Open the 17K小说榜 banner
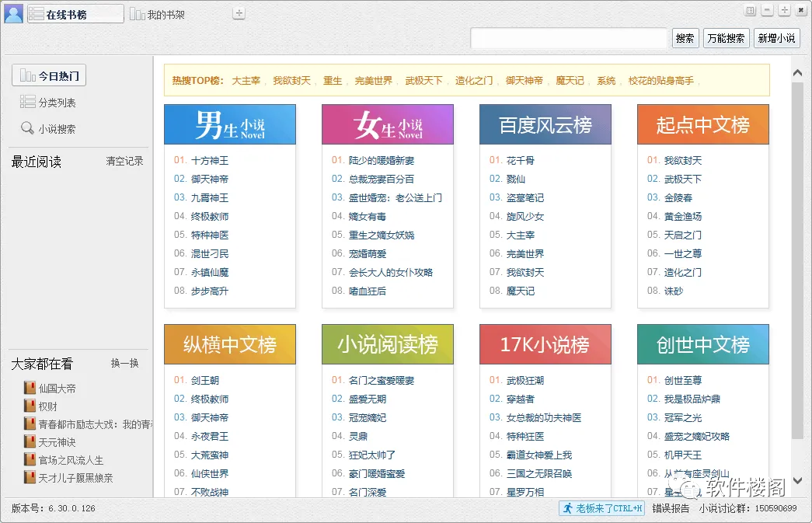Viewport: 812px width, 523px height. click(545, 344)
